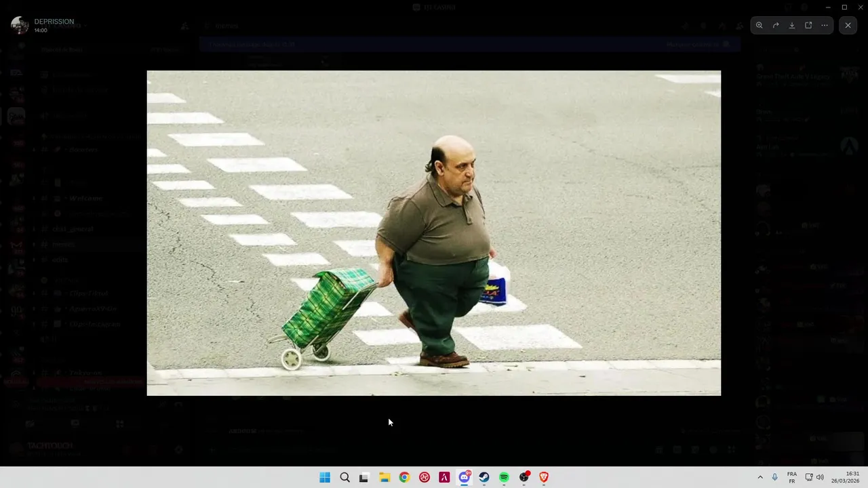Open Spotify from the taskbar
868x488 pixels.
pyautogui.click(x=504, y=477)
